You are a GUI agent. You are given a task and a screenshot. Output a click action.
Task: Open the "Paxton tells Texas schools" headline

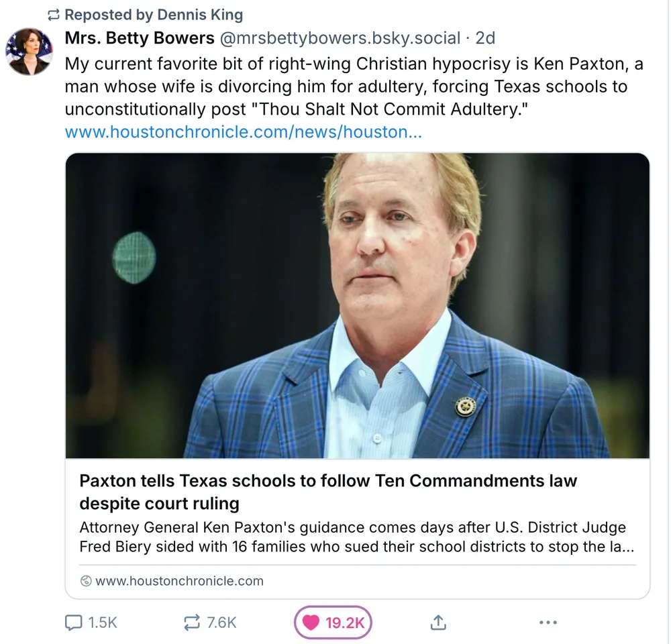point(328,492)
